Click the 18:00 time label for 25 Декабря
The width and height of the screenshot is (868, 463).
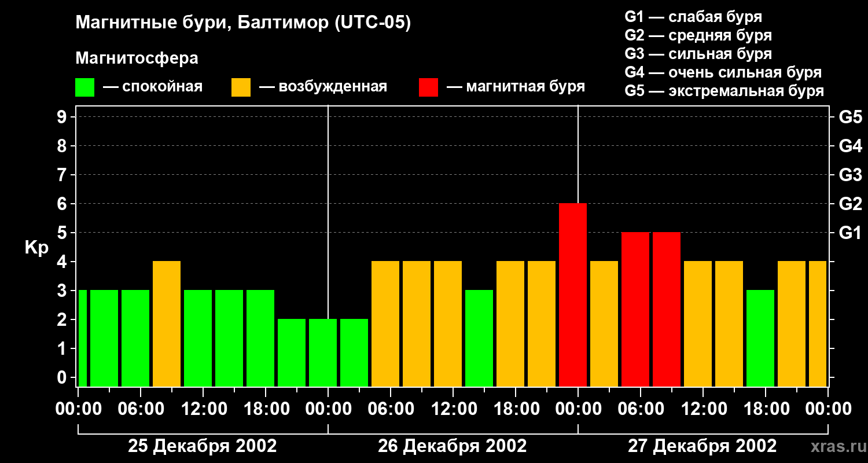266,409
